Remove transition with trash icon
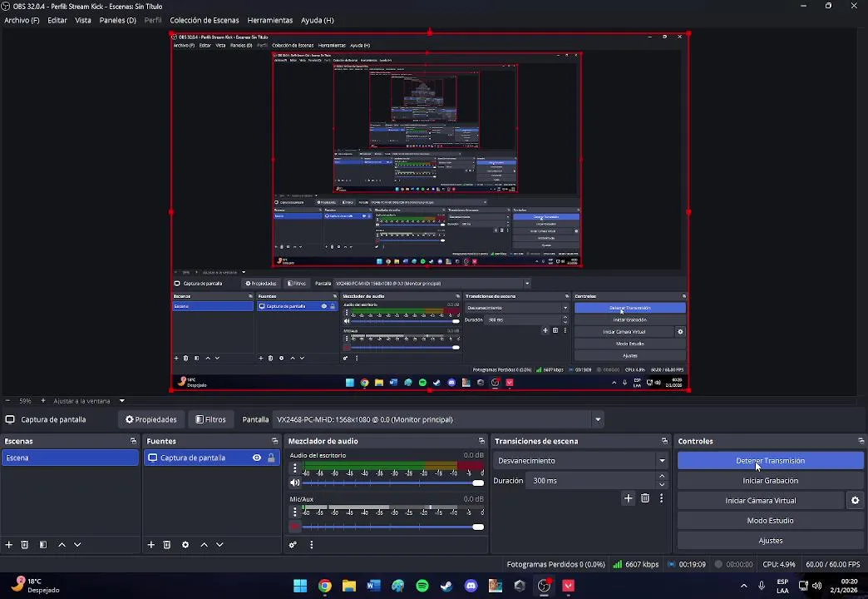The width and height of the screenshot is (868, 599). click(x=645, y=498)
